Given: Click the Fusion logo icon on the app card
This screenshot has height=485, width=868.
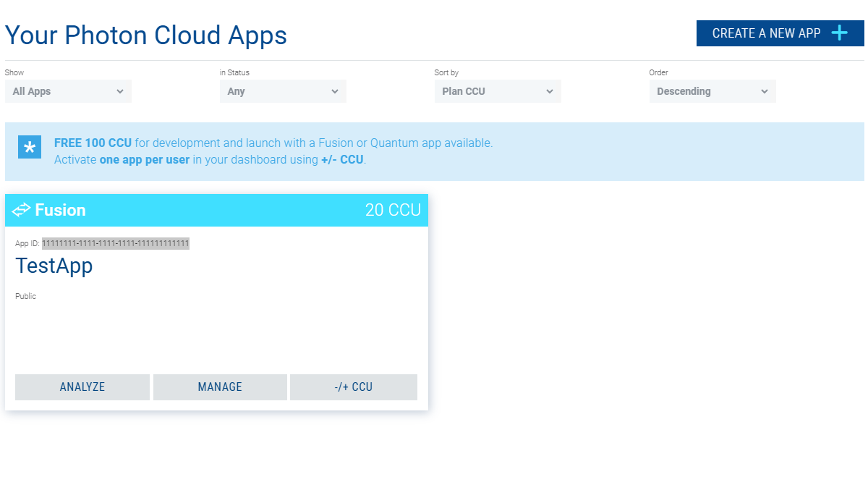Looking at the screenshot, I should point(20,210).
